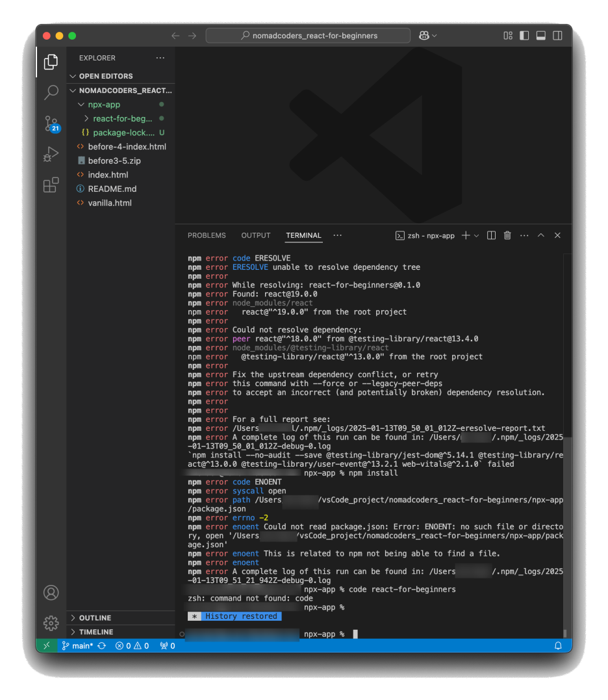This screenshot has width=608, height=700.
Task: Close the terminal panel
Action: [x=557, y=235]
